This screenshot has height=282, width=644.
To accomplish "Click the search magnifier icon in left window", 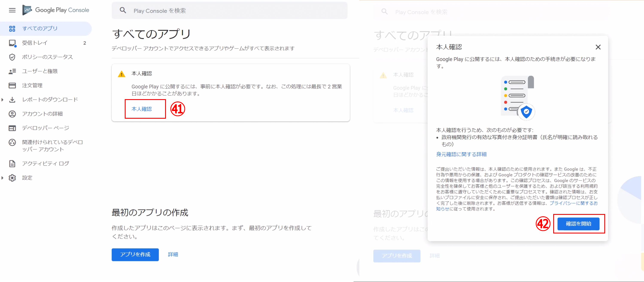I will point(123,11).
